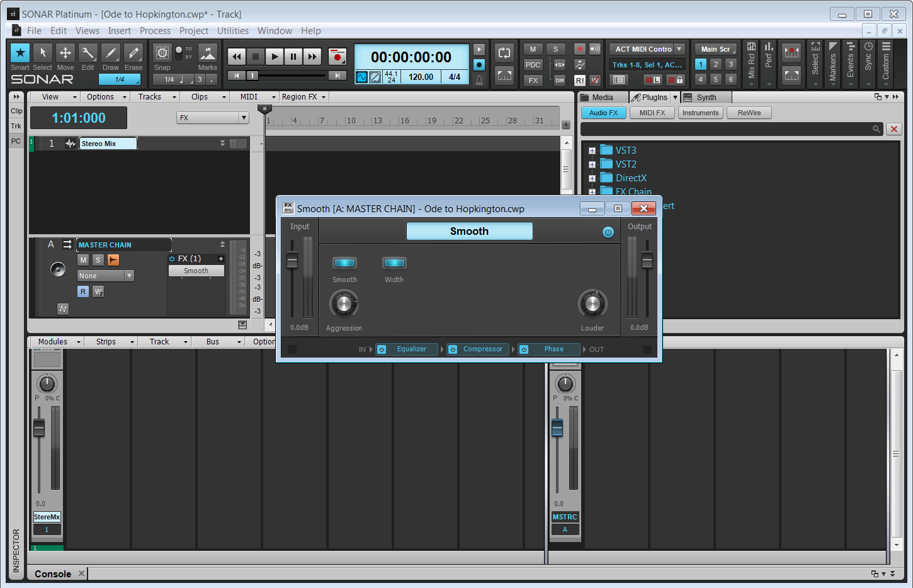Open the Console tab

(53, 574)
